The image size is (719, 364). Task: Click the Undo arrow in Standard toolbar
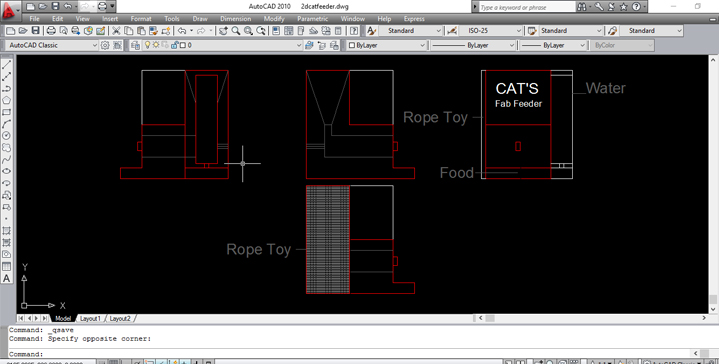click(182, 31)
